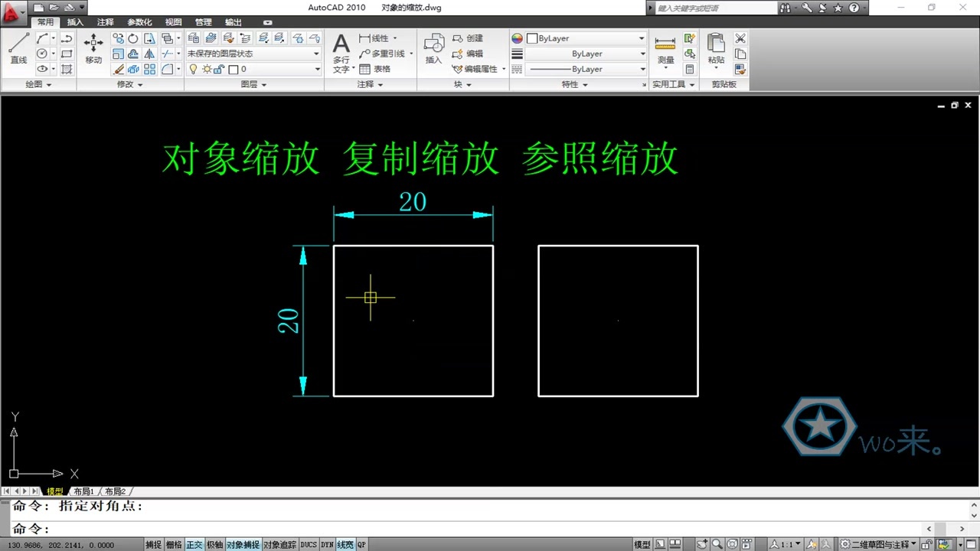
Task: Open the layer state dropdown (未保存的图层状态)
Action: (x=253, y=54)
